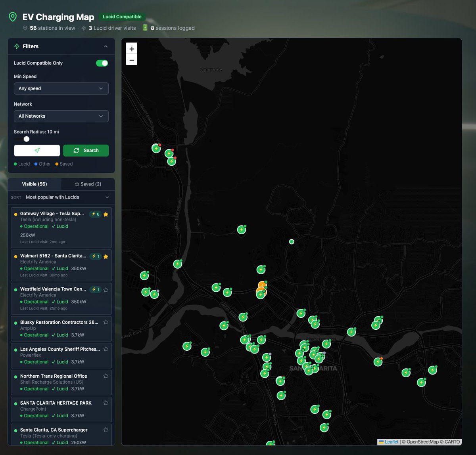
Task: Open SANTA CLARITA HERITAGE PARK card
Action: (x=61, y=409)
